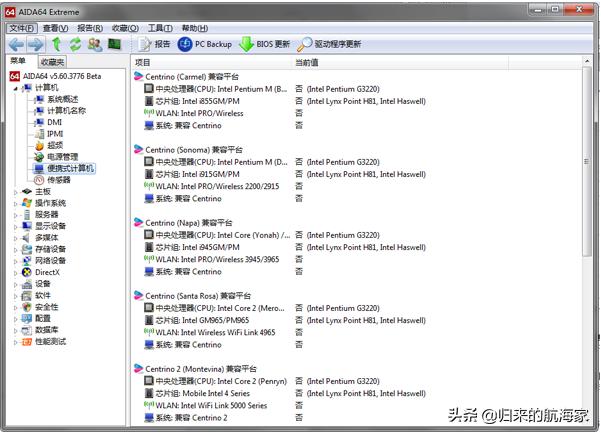Viewport: 601px width, 435px height.
Task: Launch PC Backup from the toolbar
Action: [205, 44]
